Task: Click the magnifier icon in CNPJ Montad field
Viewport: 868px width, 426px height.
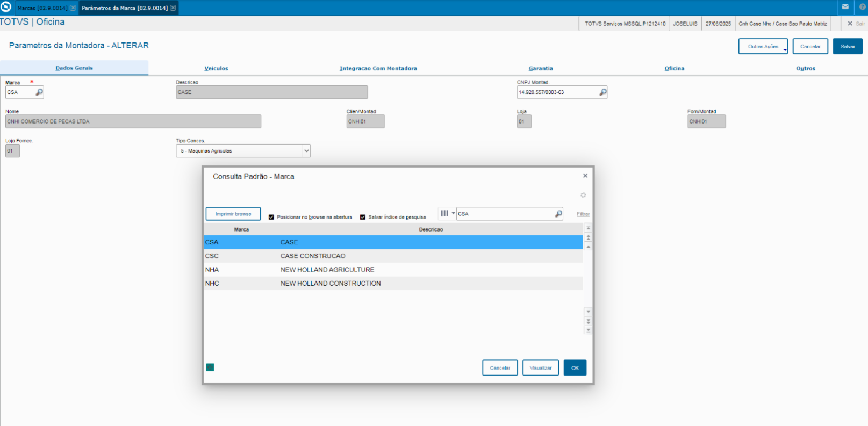Action: click(603, 92)
